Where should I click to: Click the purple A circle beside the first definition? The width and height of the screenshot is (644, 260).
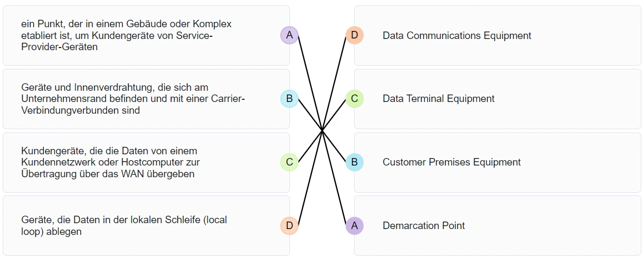pyautogui.click(x=289, y=35)
